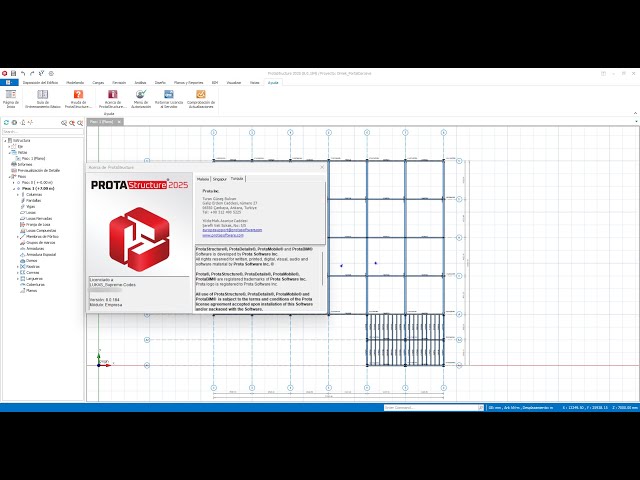Click the license text scrollbar in about dialog
This screenshot has width=640, height=480.
pos(323,269)
